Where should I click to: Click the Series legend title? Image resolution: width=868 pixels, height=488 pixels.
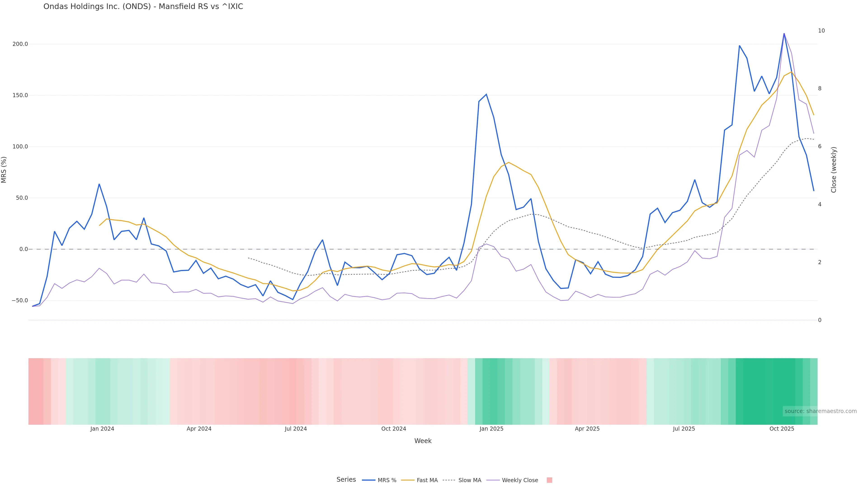tap(346, 480)
